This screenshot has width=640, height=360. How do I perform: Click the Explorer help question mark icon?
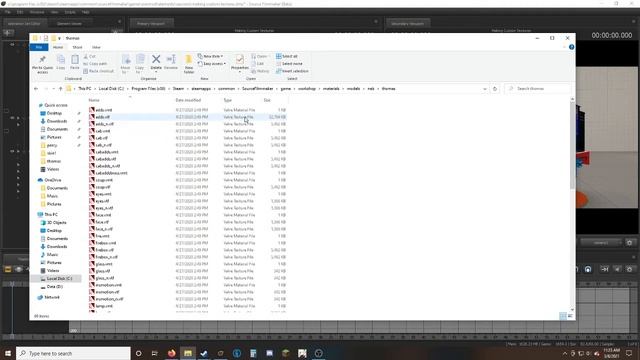click(x=571, y=47)
